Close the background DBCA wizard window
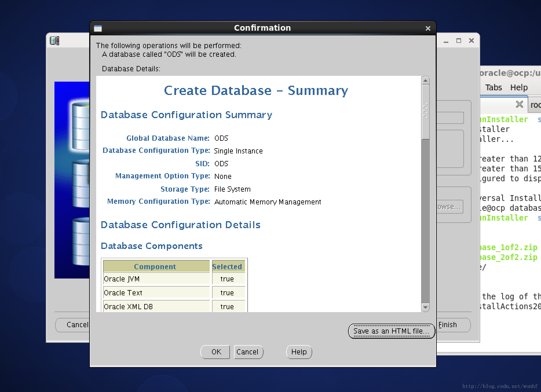Viewport: 541px width, 392px height. 471,41
